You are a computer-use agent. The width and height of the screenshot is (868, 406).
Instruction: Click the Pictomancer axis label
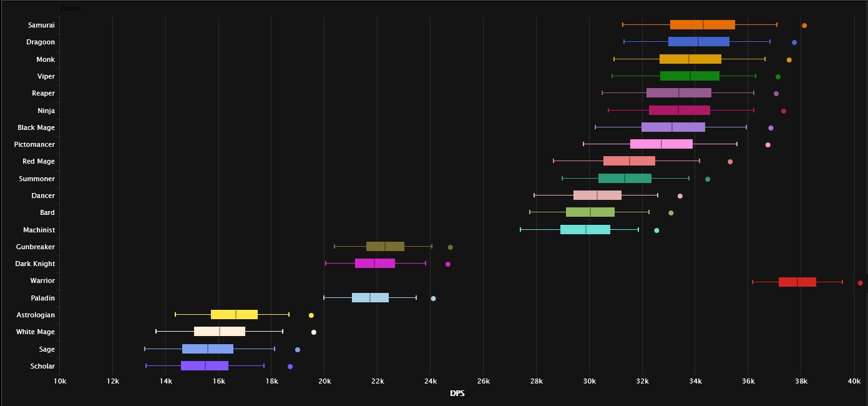[34, 144]
